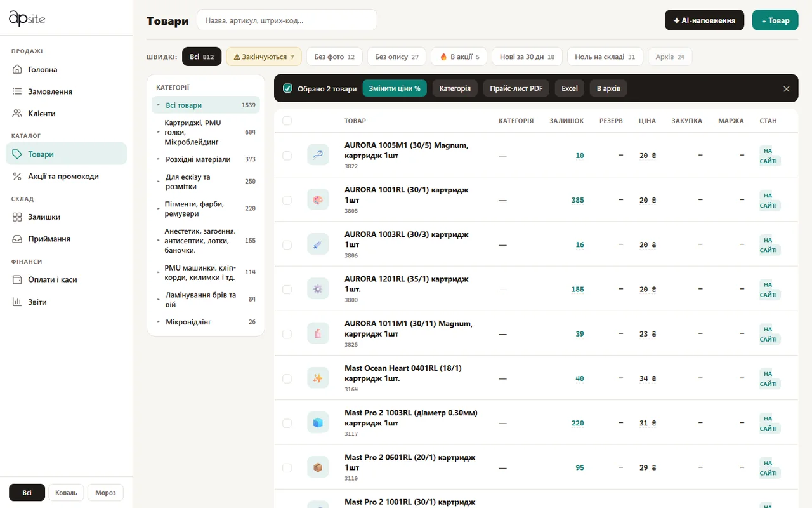This screenshot has width=812, height=508.
Task: Switch to user 'Мороз'
Action: coord(105,493)
